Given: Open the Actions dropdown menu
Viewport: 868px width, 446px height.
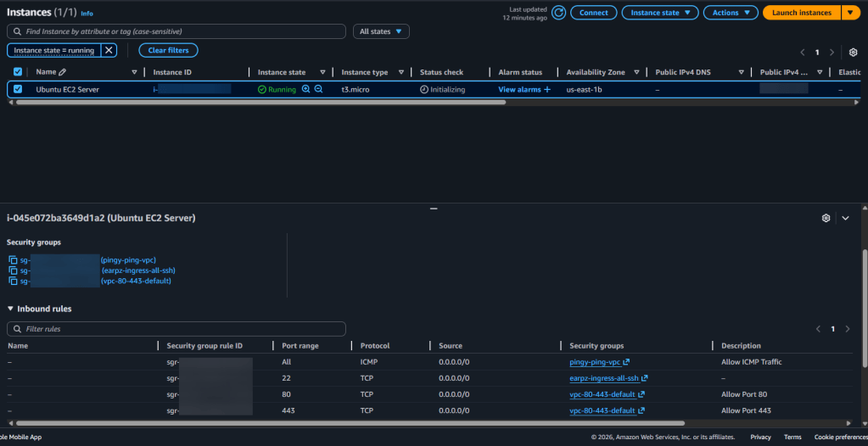Looking at the screenshot, I should click(731, 13).
